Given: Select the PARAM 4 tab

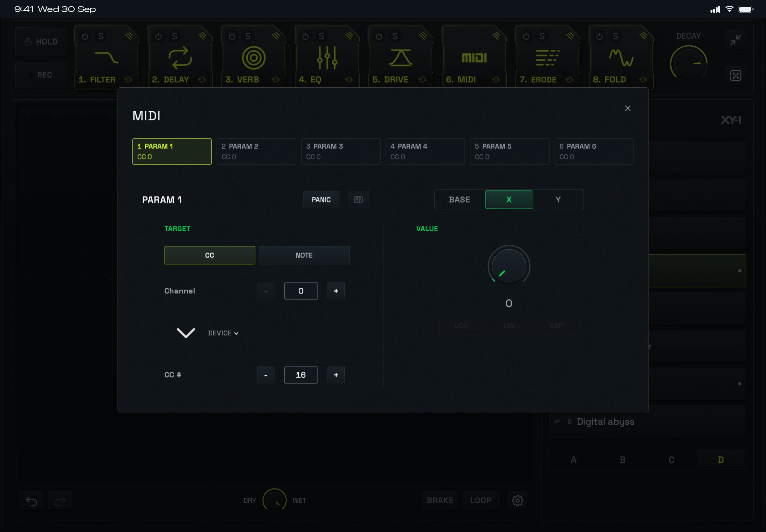Looking at the screenshot, I should pyautogui.click(x=425, y=151).
